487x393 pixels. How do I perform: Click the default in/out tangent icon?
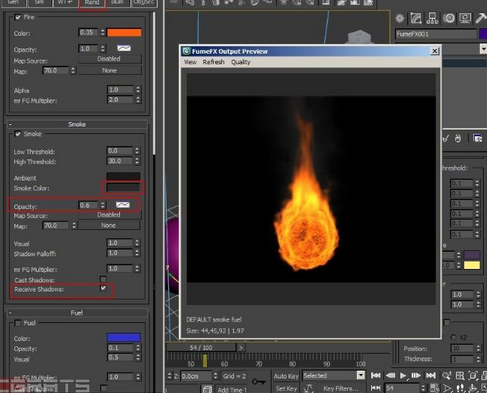point(308,388)
